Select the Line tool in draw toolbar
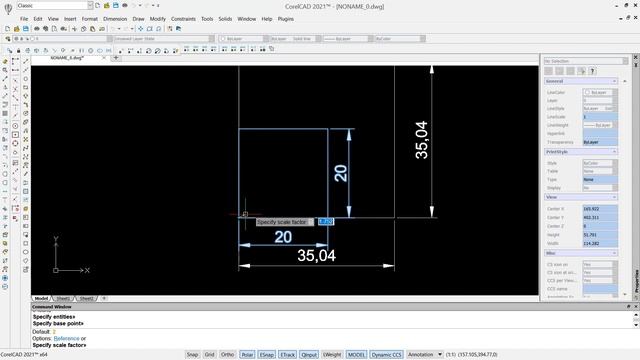This screenshot has height=360, width=640. [x=26, y=61]
